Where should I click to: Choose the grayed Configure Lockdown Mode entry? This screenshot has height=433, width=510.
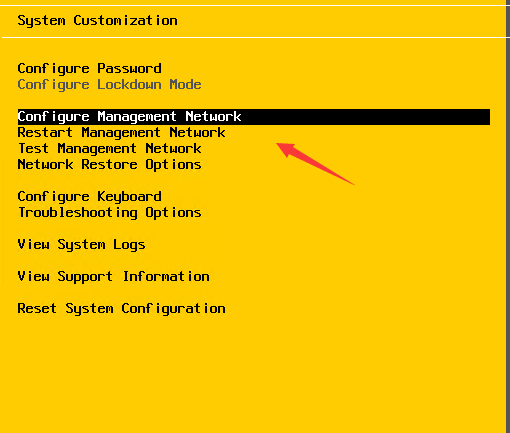click(109, 85)
